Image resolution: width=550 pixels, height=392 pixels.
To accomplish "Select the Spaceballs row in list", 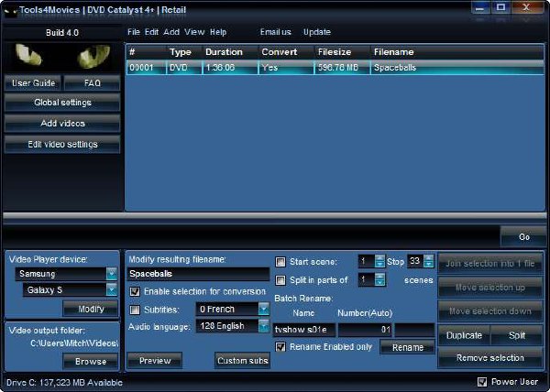I will pyautogui.click(x=335, y=67).
